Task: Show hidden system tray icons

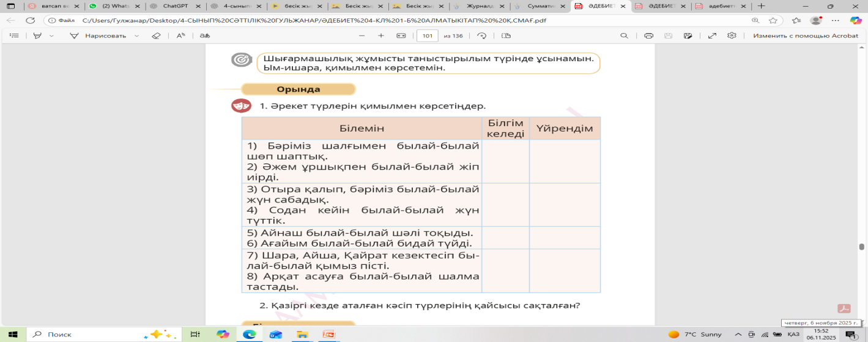Action: pos(739,334)
